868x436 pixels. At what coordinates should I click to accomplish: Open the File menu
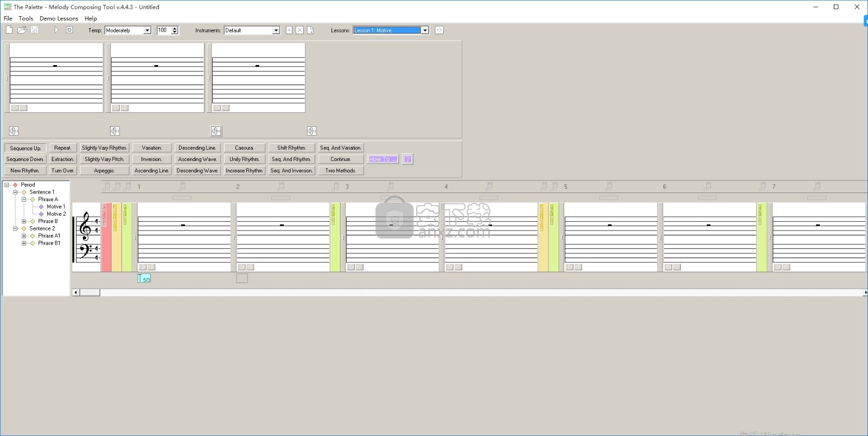click(8, 18)
